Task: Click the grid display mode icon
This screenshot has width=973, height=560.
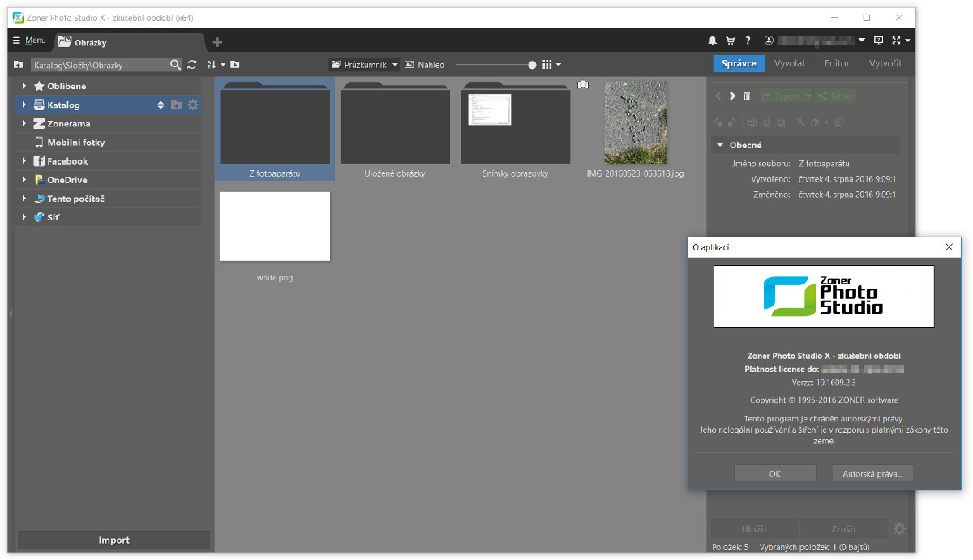Action: pyautogui.click(x=547, y=65)
